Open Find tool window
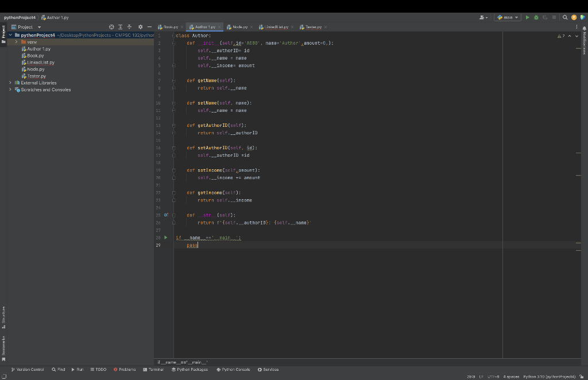 pyautogui.click(x=59, y=370)
